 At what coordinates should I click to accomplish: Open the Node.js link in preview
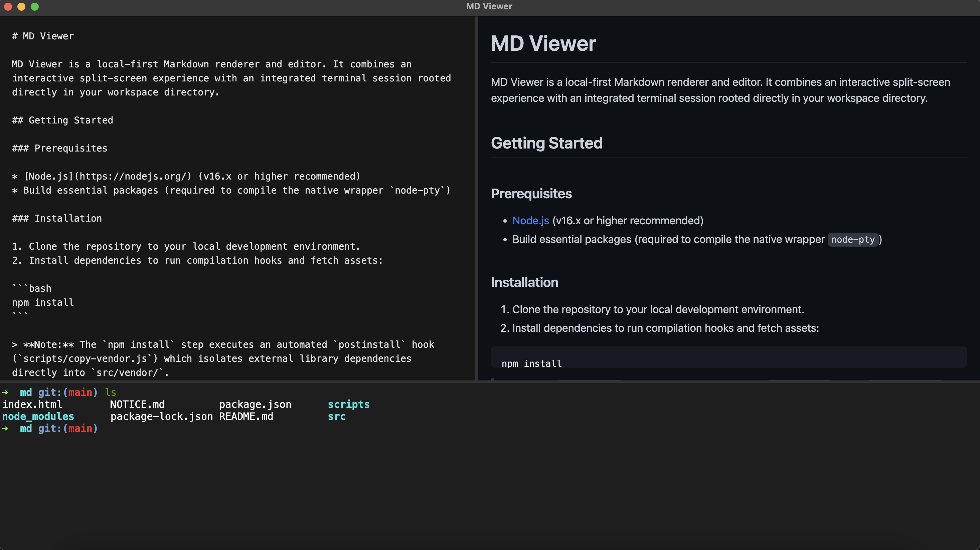(x=530, y=221)
